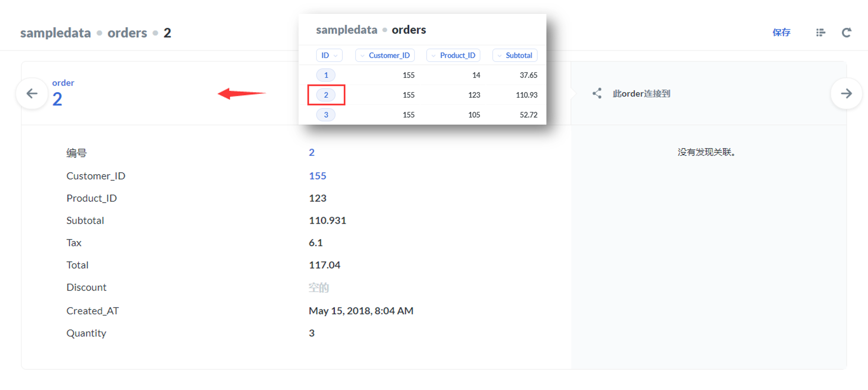Viewport: 868px width, 390px height.
Task: Click sampledata in the popup table title
Action: pyautogui.click(x=347, y=30)
